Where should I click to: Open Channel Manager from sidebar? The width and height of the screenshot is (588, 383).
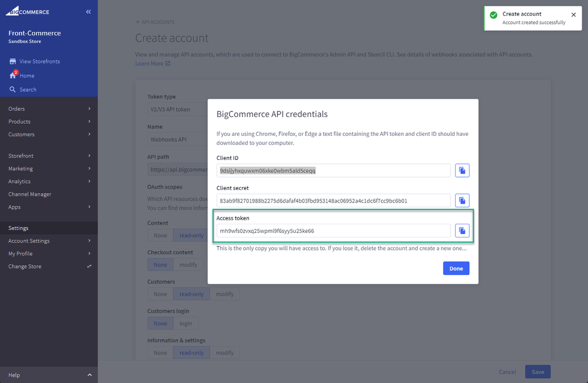[30, 194]
